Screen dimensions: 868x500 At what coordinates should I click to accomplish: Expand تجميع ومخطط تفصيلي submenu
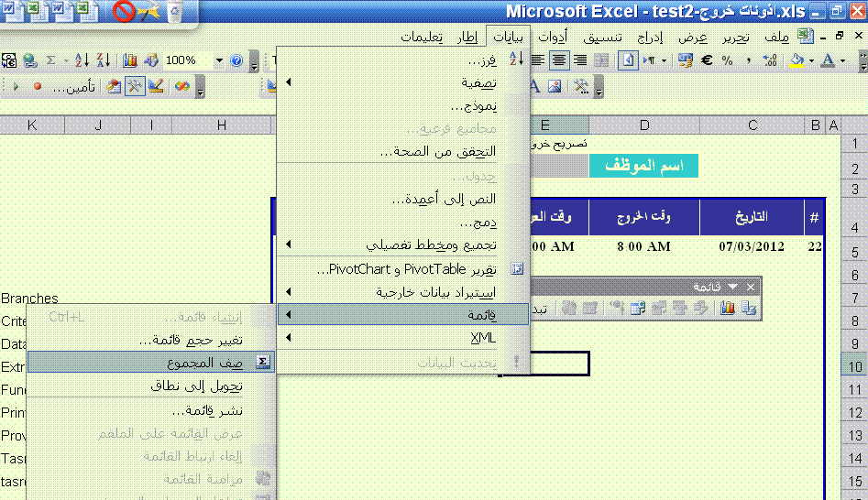(403, 245)
